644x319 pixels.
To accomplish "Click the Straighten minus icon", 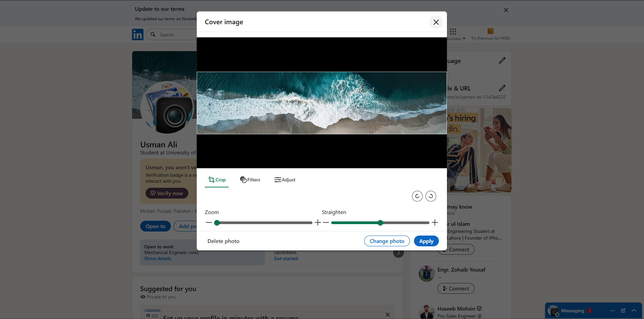I will 326,222.
